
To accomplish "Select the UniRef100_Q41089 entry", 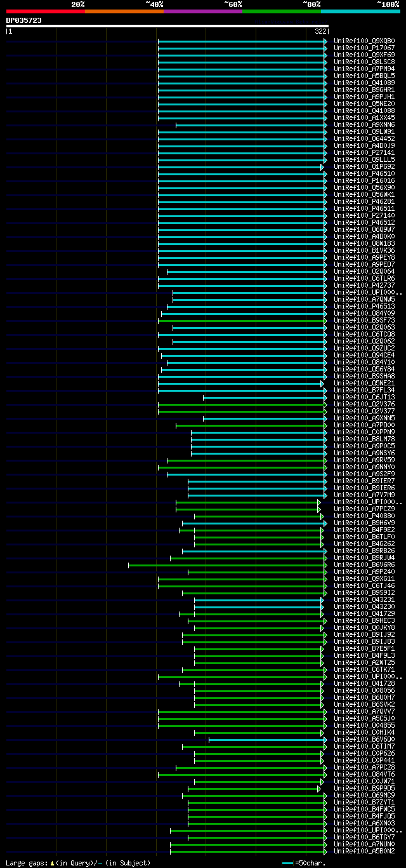I will tap(364, 83).
